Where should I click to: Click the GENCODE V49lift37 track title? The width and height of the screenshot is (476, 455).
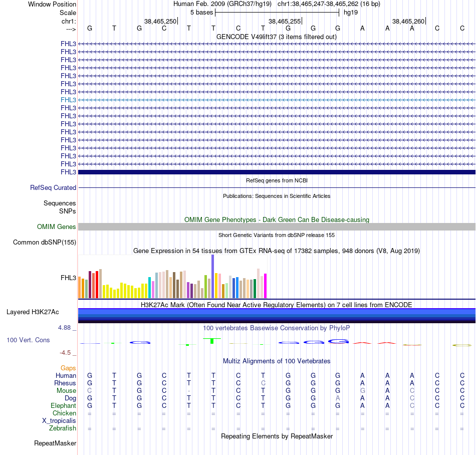tap(277, 37)
